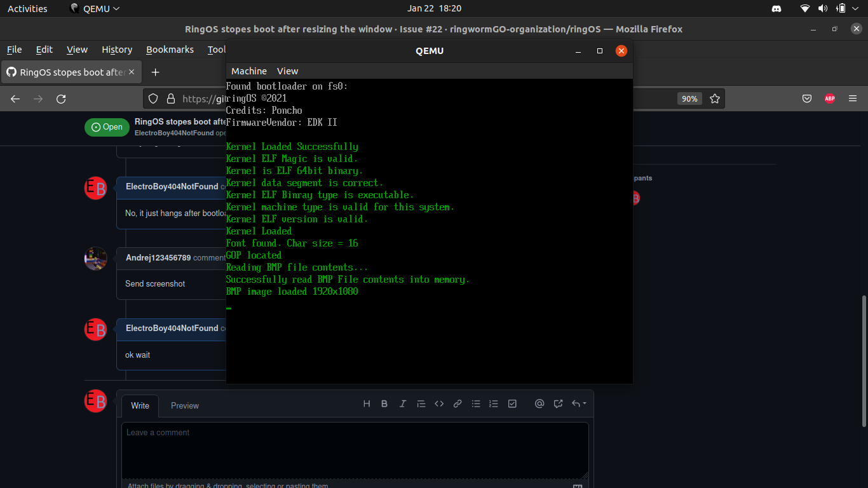Open Firefox hamburger application menu
The image size is (868, 488).
click(853, 98)
